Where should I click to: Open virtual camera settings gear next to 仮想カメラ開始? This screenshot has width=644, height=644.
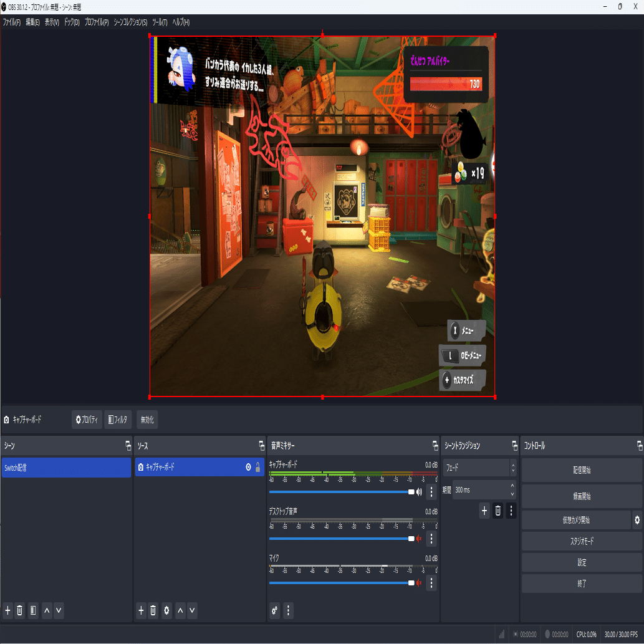coord(637,520)
